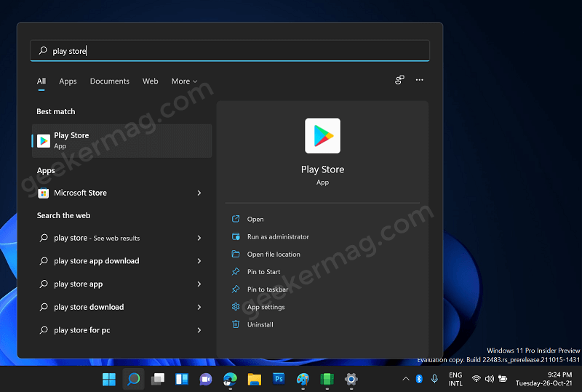The height and width of the screenshot is (392, 582).
Task: Choose Open for Play Store
Action: [255, 219]
